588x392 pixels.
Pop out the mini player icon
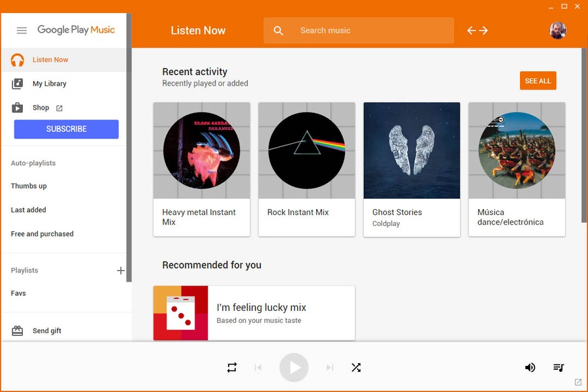[x=578, y=382]
